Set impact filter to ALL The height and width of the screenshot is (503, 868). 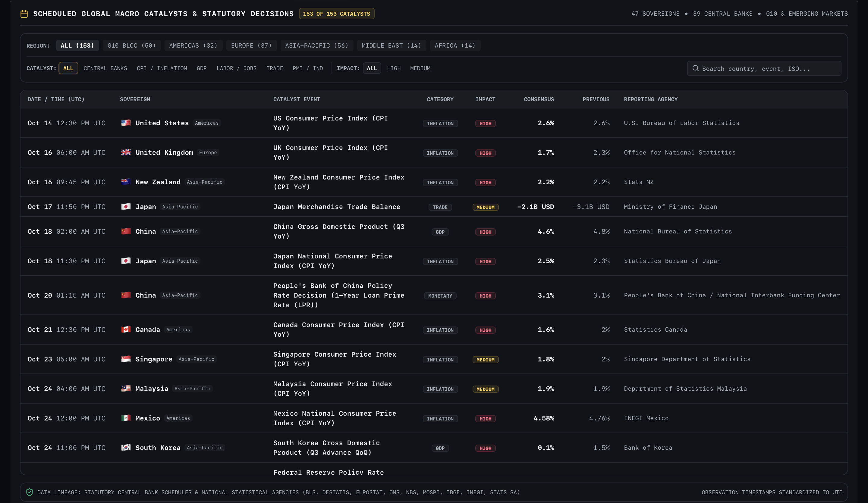coord(372,68)
